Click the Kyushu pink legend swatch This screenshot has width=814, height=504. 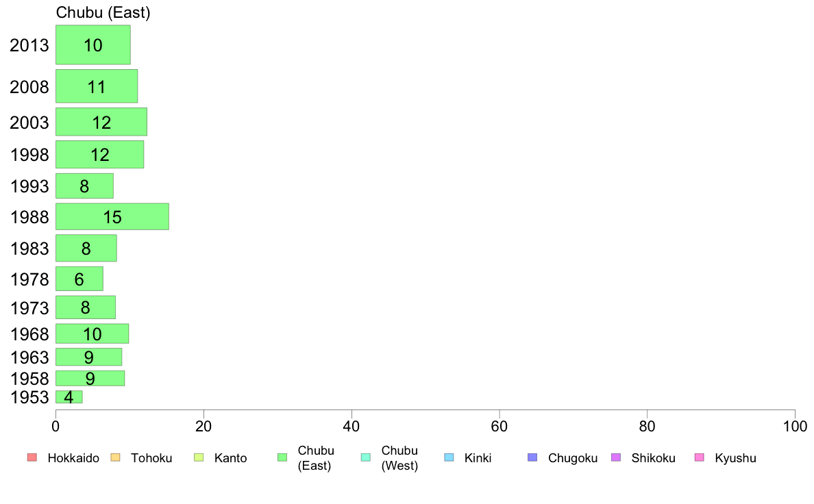700,457
